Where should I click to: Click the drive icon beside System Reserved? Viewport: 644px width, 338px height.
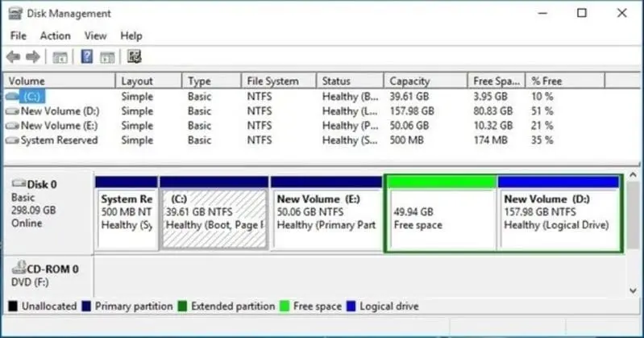pyautogui.click(x=12, y=140)
